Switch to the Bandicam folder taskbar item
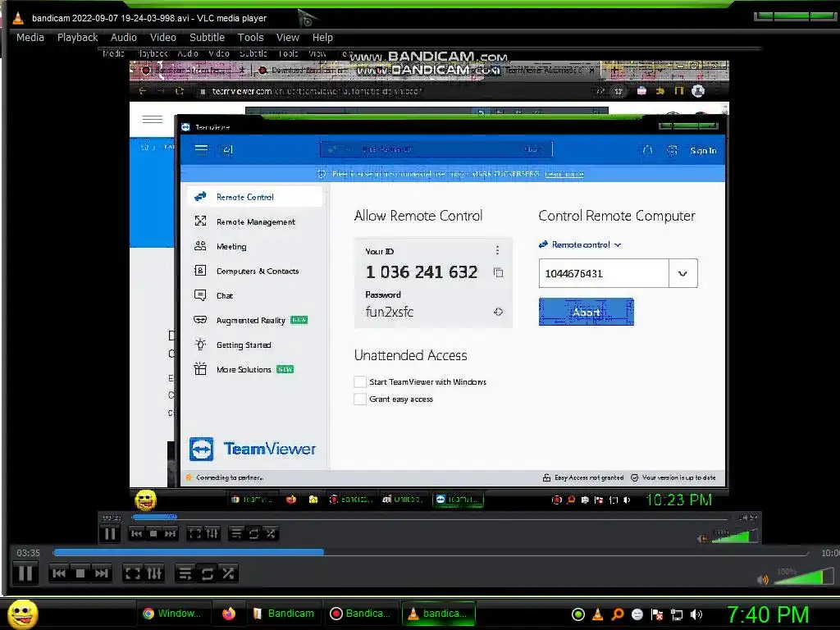The height and width of the screenshot is (630, 840). (x=283, y=614)
